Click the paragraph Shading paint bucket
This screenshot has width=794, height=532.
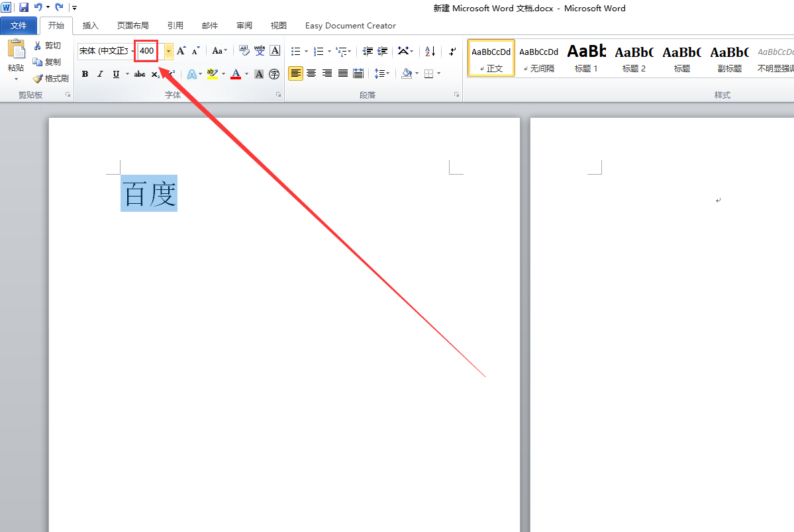406,74
